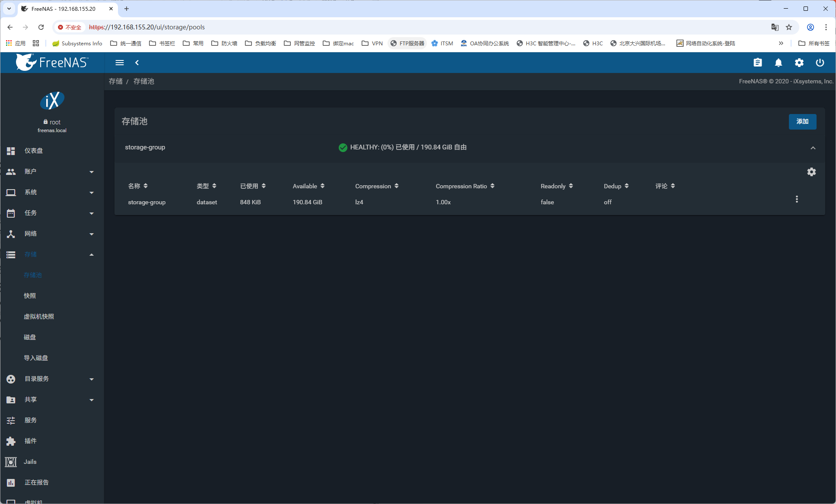Bookmark this page with star icon
The height and width of the screenshot is (504, 836).
[789, 27]
